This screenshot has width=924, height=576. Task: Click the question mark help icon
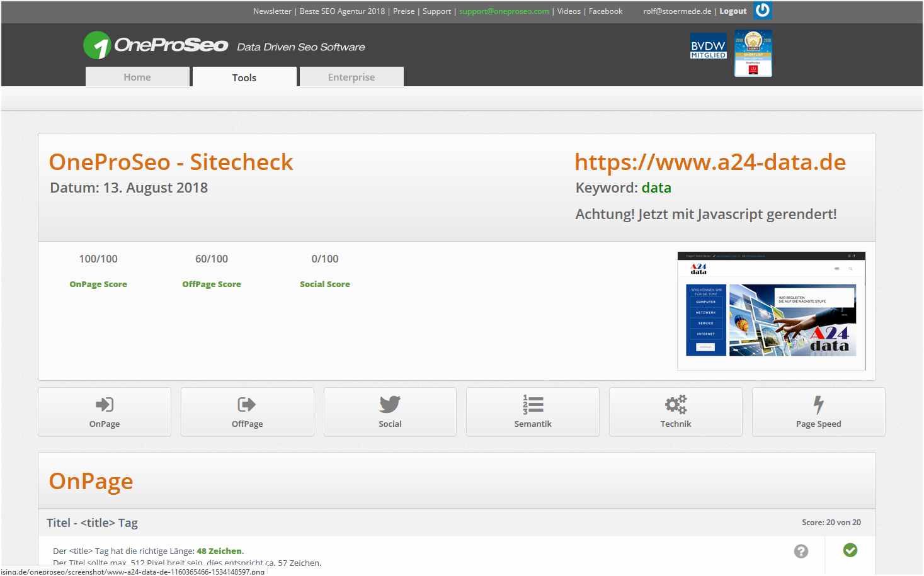(x=801, y=551)
